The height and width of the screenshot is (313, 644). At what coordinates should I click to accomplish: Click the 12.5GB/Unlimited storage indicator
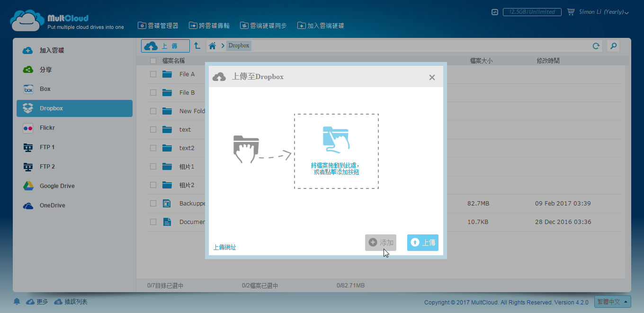point(532,12)
